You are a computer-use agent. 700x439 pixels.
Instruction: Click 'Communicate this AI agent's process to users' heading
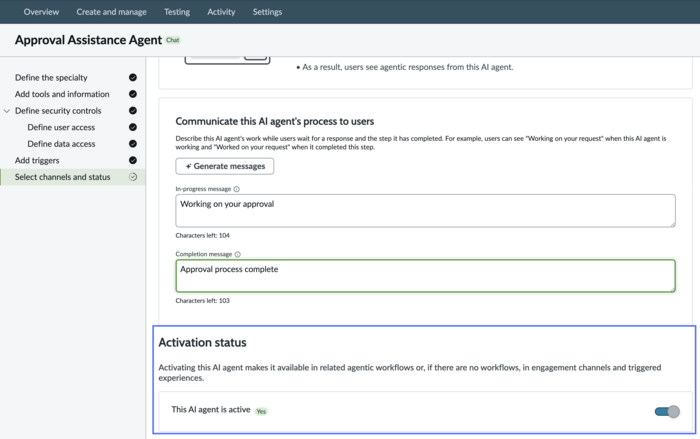pos(275,121)
